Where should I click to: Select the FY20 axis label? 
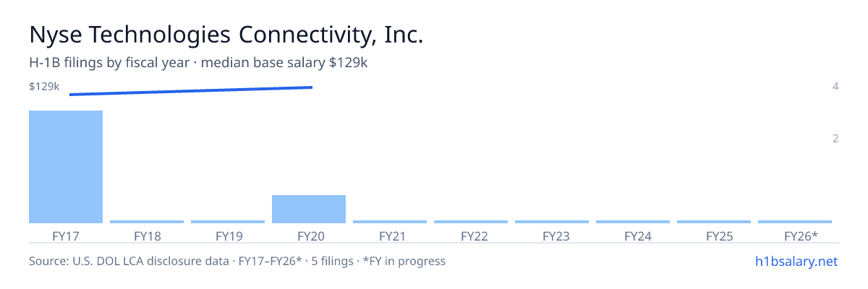click(x=309, y=236)
